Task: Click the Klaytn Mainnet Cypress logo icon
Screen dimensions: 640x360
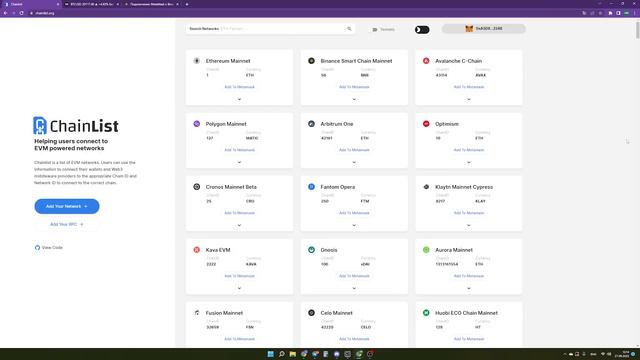Action: 426,187
